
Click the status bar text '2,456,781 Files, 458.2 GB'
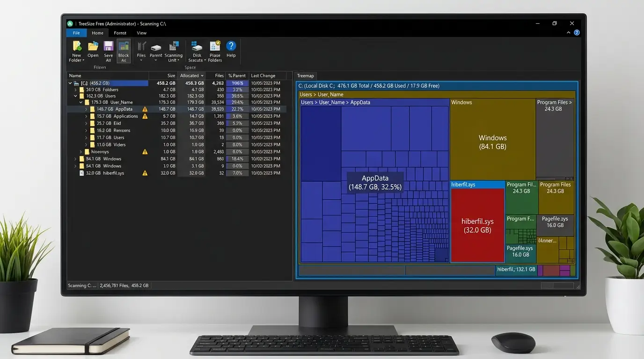tap(124, 286)
